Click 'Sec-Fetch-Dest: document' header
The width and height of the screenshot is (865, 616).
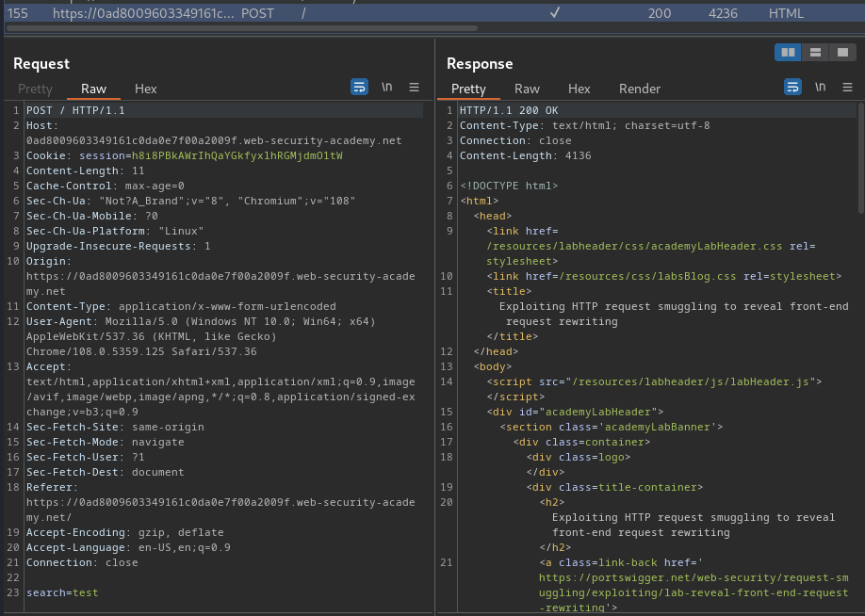tap(105, 472)
